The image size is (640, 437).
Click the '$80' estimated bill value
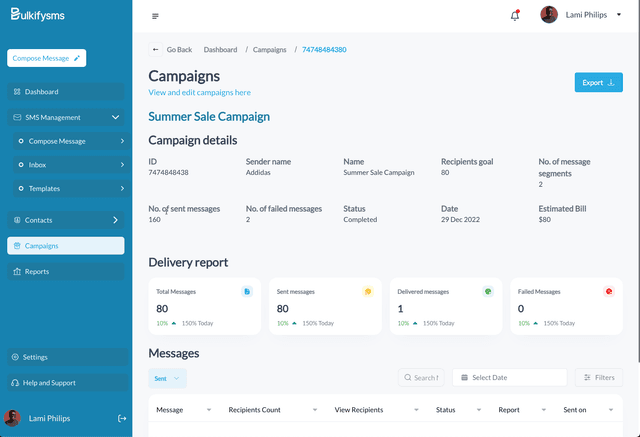pos(544,220)
